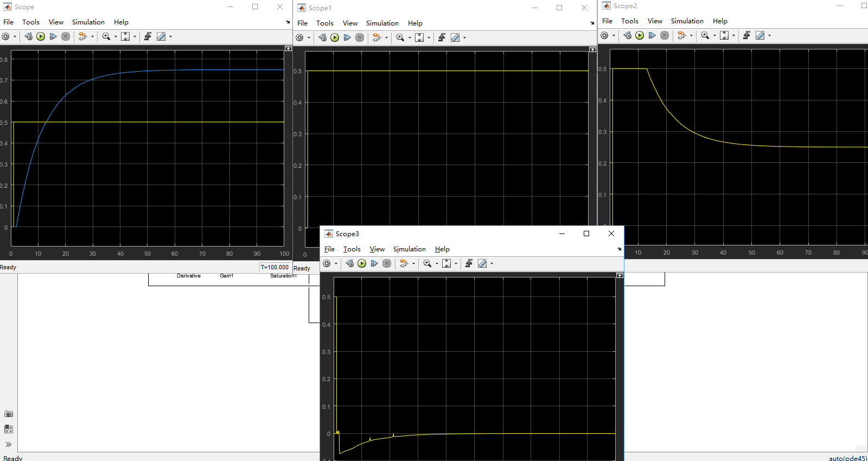Image resolution: width=868 pixels, height=461 pixels.
Task: Open the Simulation menu in Scope3
Action: coord(410,249)
